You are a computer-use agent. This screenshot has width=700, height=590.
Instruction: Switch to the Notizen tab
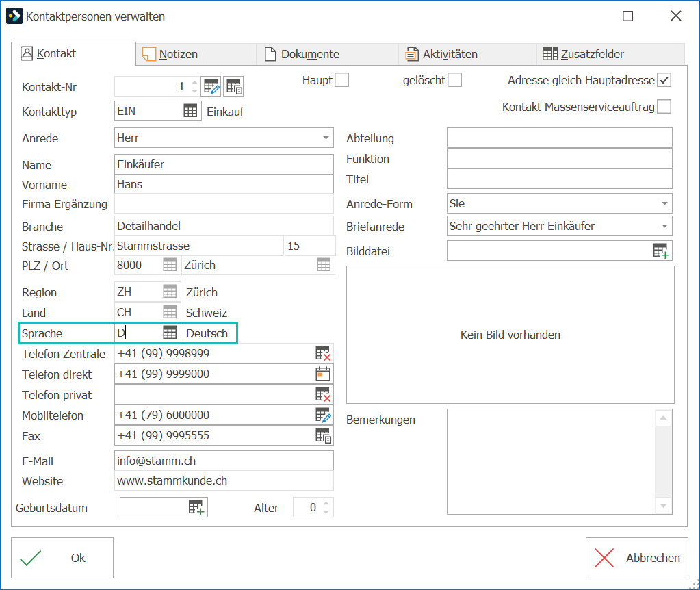196,54
